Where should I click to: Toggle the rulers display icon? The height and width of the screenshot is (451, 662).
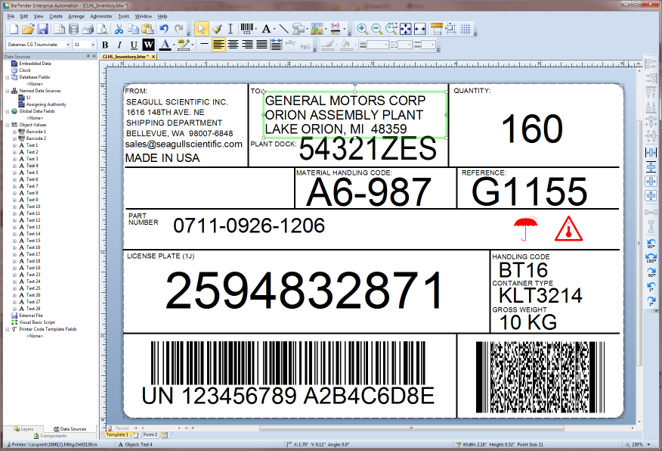[437, 29]
